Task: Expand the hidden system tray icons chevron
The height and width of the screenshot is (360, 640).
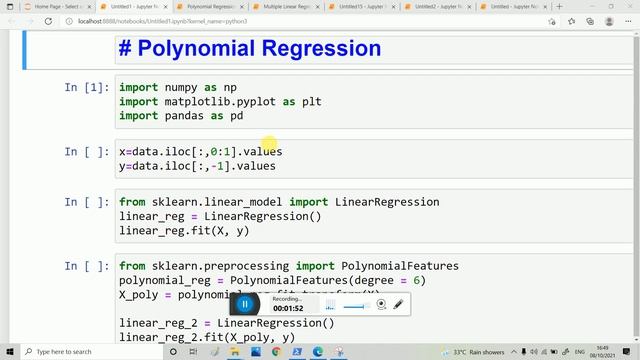Action: pos(513,352)
